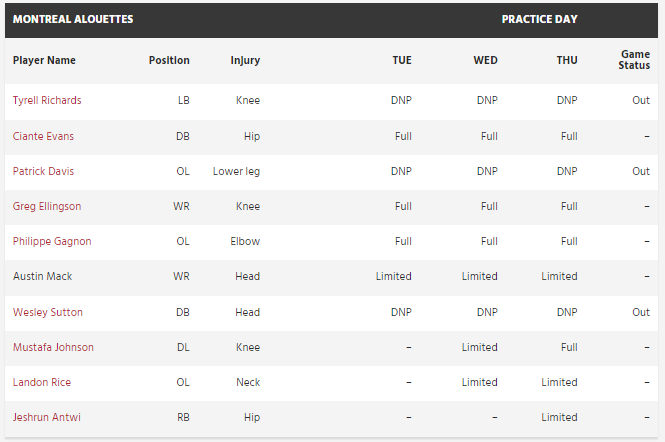Viewport: 665px width, 442px height.
Task: Open Tyrell Richards player link
Action: 47,101
